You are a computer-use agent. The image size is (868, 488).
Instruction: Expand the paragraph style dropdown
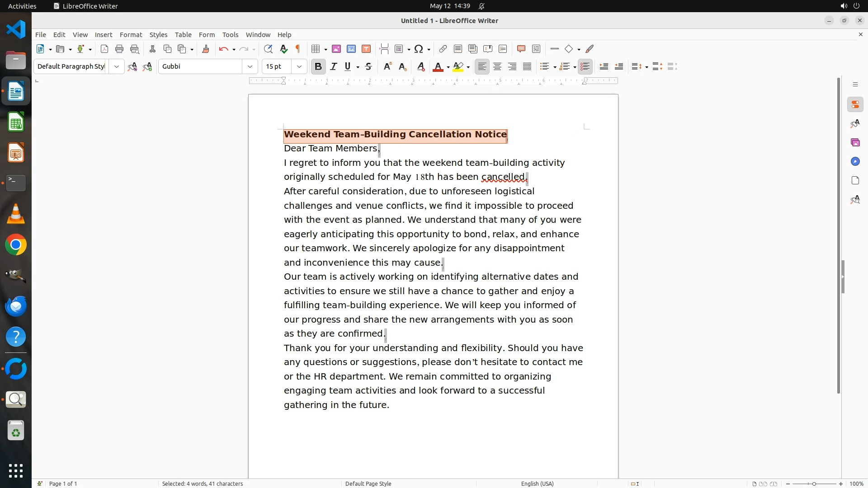click(x=116, y=66)
